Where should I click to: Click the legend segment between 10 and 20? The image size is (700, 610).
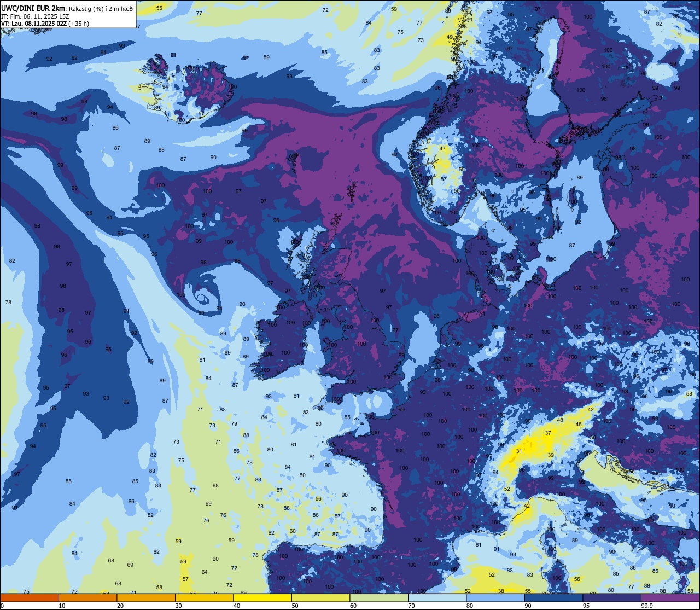pos(87,598)
